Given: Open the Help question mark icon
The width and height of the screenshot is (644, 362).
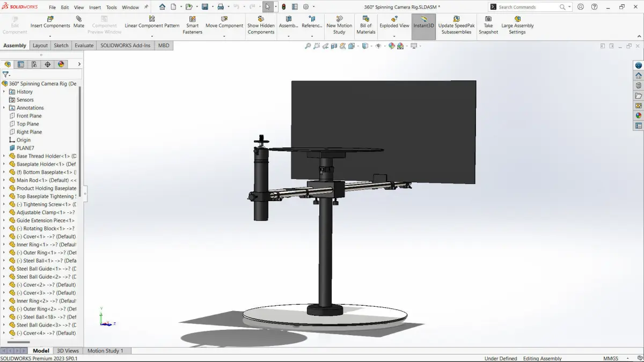Looking at the screenshot, I should (x=594, y=7).
